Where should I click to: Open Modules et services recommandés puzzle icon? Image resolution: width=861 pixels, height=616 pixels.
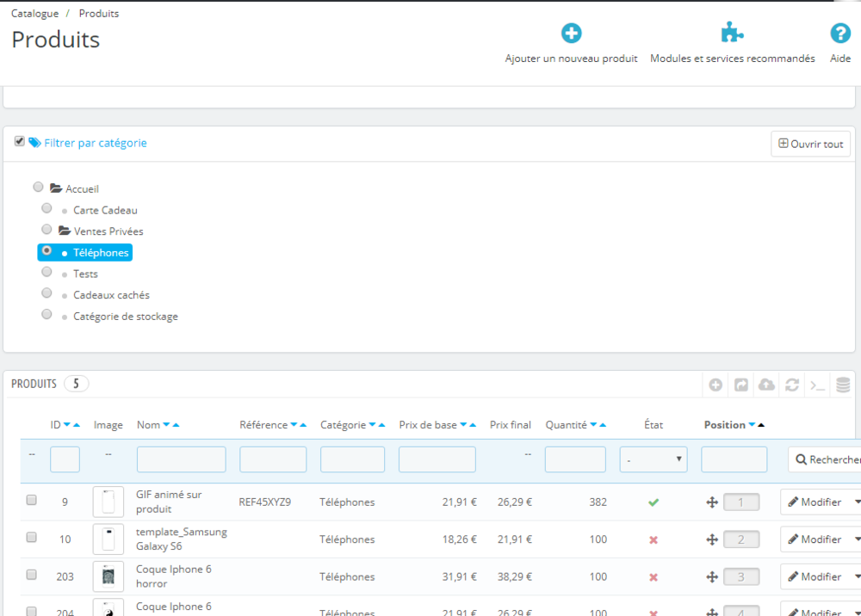(x=732, y=34)
